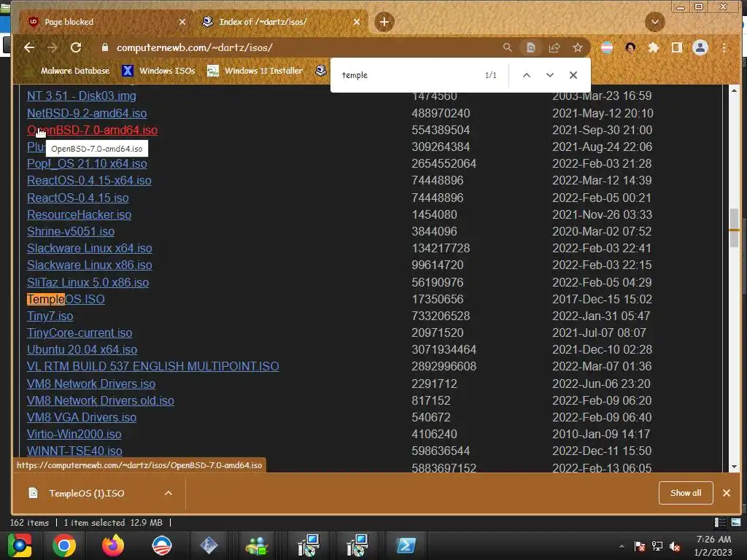
Task: Open VL RTM BUILD 537 ENGLISH MULTIPOINT.ISO
Action: (153, 366)
